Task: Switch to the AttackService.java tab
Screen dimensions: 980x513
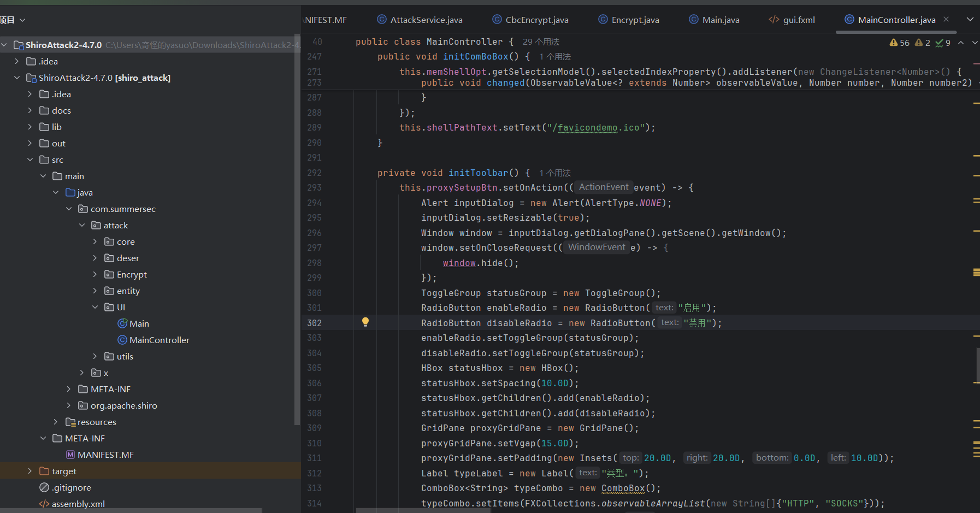Action: [x=426, y=20]
